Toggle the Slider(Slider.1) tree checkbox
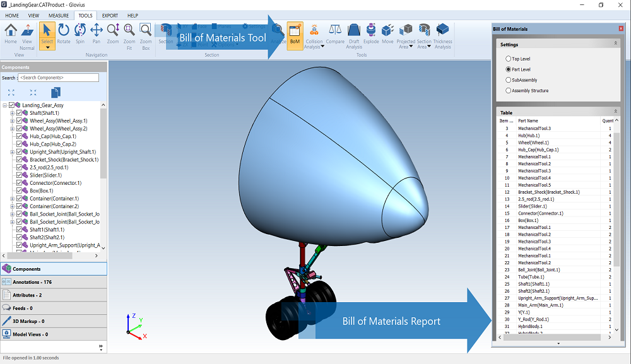The image size is (631, 364). coord(20,175)
